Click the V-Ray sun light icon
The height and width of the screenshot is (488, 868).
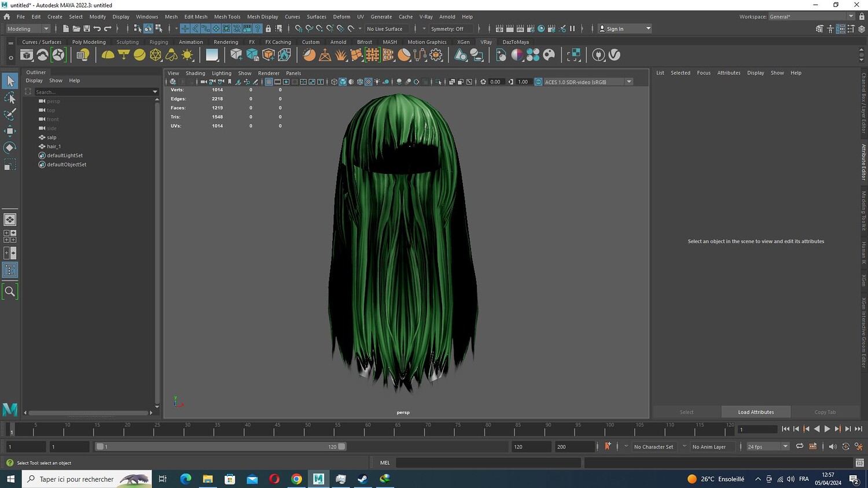[x=187, y=55]
